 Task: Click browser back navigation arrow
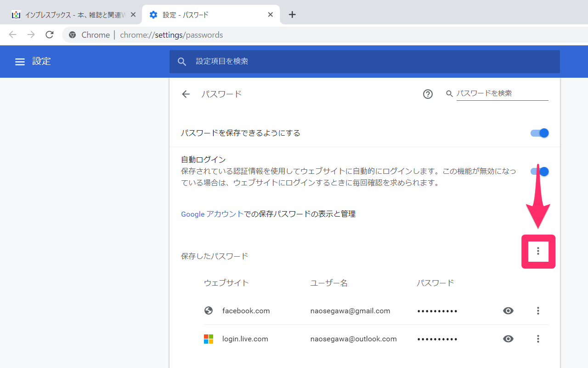coord(13,35)
